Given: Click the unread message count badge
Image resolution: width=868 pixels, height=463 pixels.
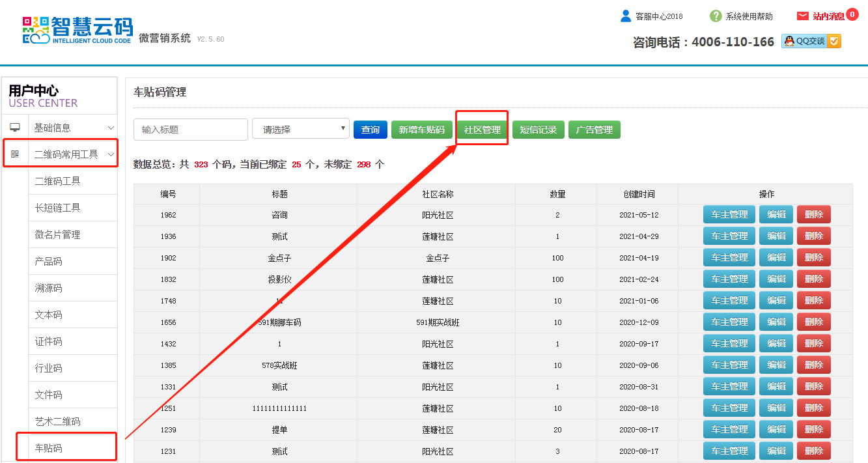Looking at the screenshot, I should [852, 14].
